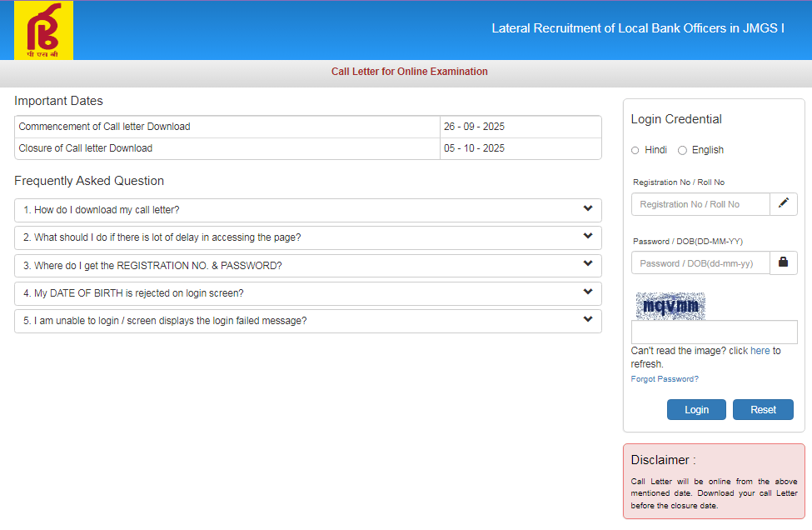Select the Hindi language radio button
The image size is (812, 530).
[x=635, y=150]
